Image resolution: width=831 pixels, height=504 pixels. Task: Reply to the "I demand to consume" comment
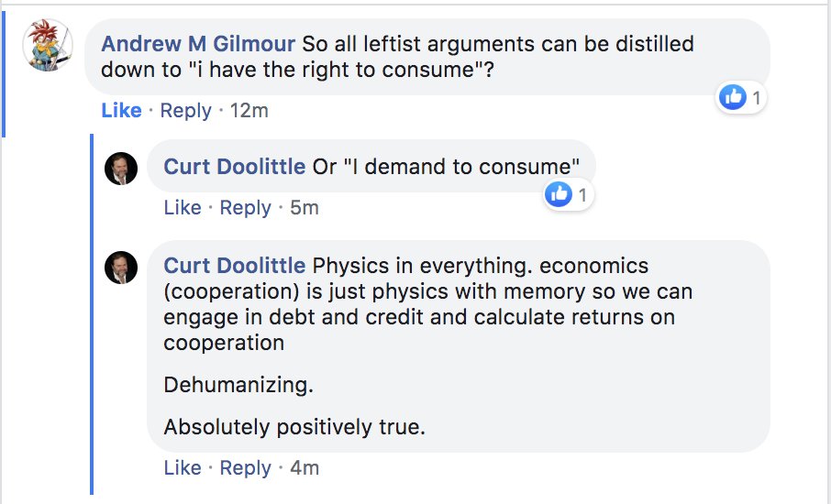click(x=245, y=208)
